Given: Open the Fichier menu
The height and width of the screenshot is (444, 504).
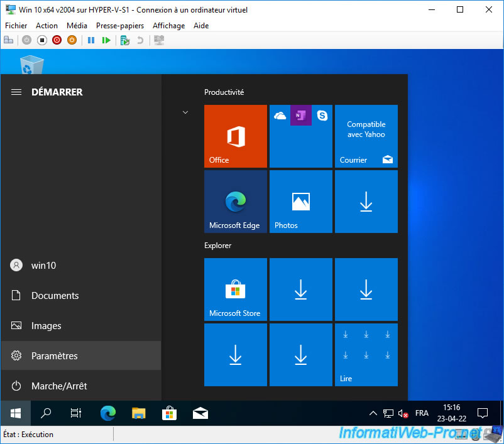Looking at the screenshot, I should click(x=16, y=26).
